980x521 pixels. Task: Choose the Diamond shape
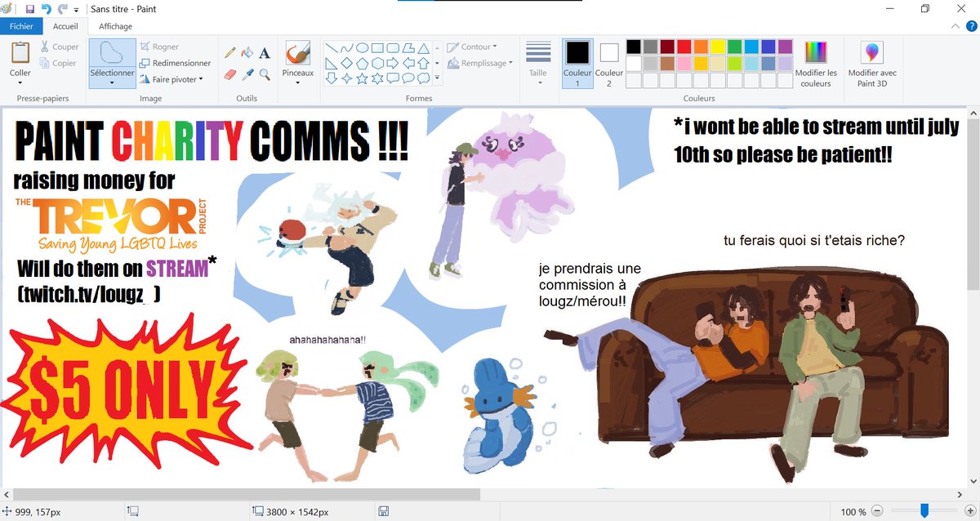point(347,63)
